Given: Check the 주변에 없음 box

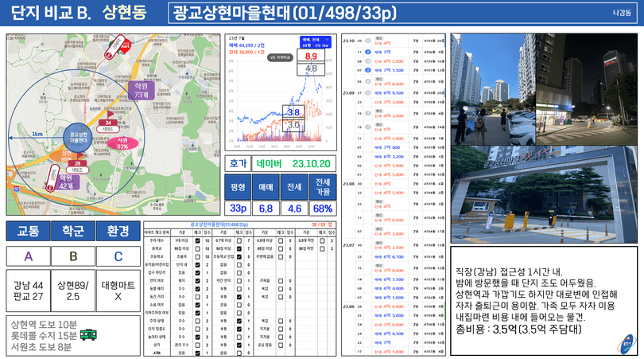Looking at the screenshot, I should click(281, 256).
